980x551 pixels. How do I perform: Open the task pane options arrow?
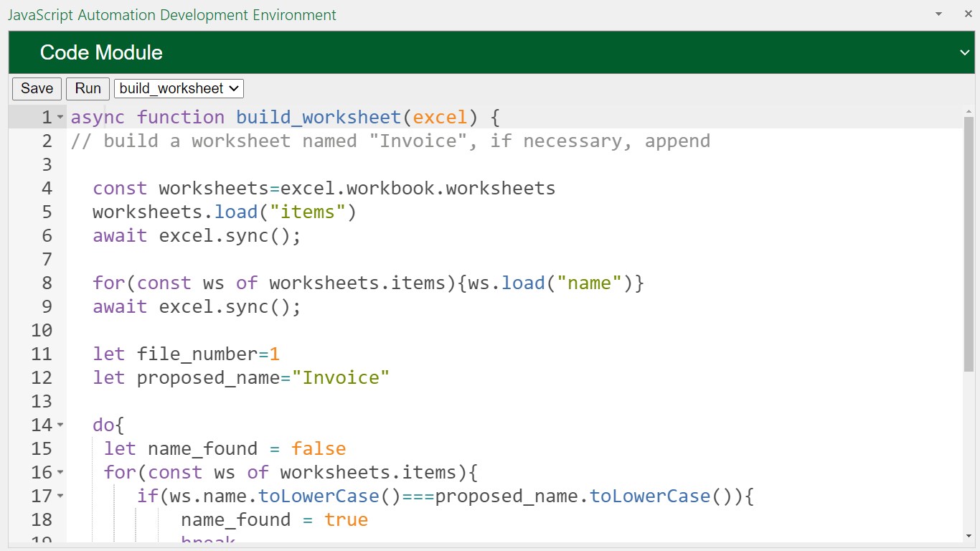click(x=939, y=14)
